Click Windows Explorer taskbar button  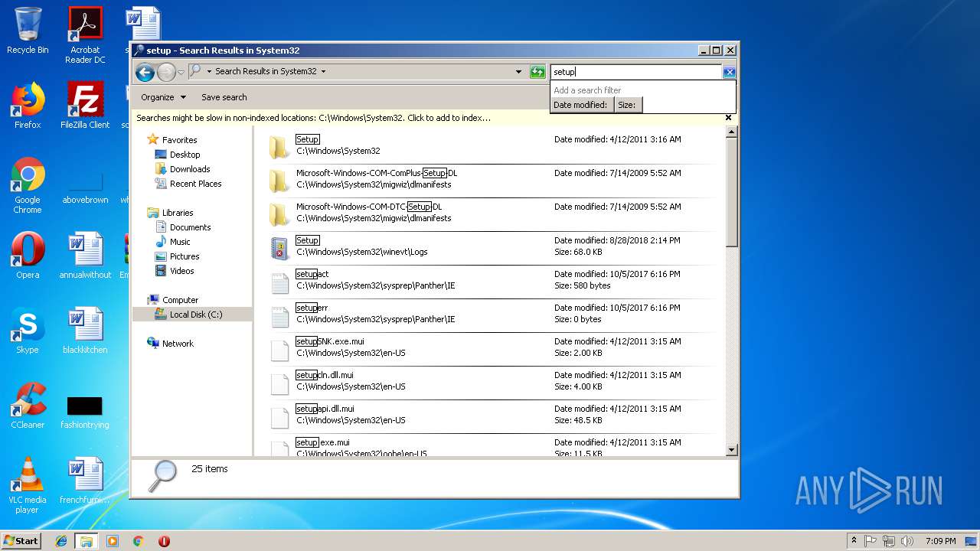tap(87, 541)
